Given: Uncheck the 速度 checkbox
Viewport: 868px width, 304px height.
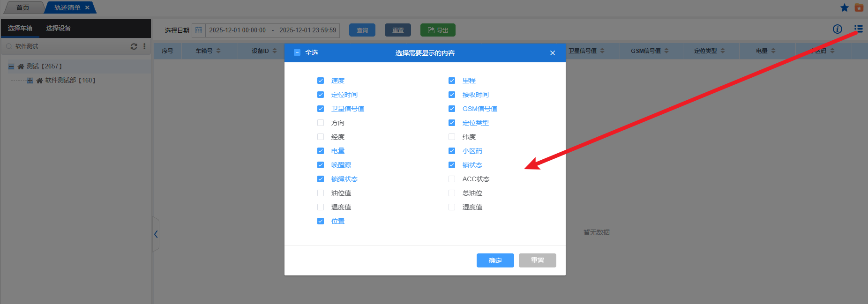Looking at the screenshot, I should coord(321,81).
